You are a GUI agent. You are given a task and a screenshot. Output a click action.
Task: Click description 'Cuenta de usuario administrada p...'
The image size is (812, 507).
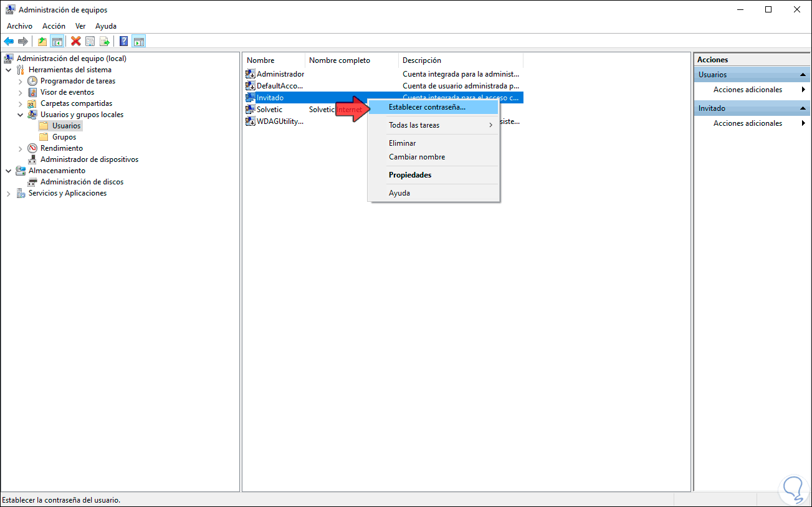(461, 86)
